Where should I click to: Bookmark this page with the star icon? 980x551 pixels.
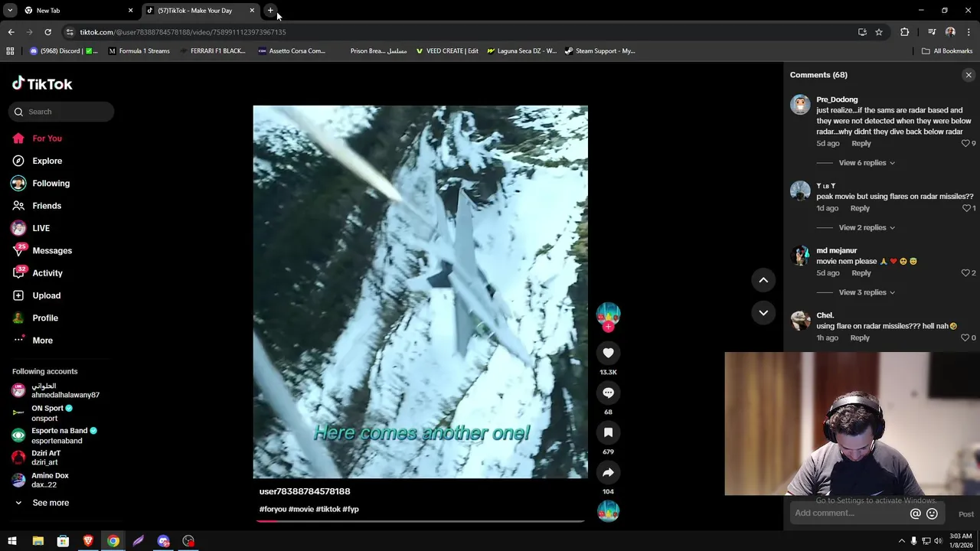879,32
